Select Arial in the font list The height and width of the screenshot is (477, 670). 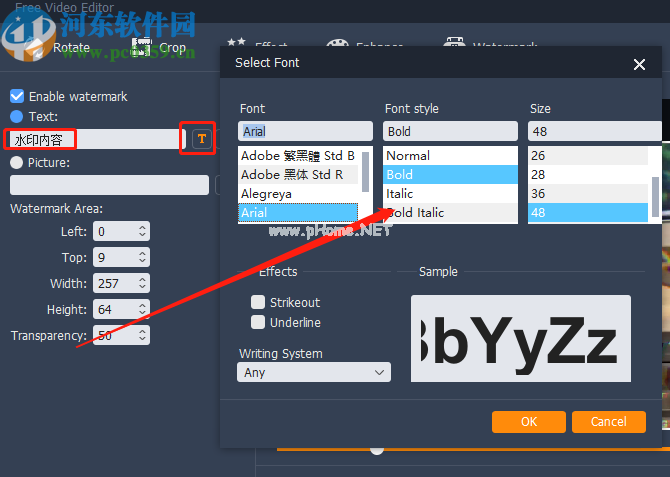[298, 212]
